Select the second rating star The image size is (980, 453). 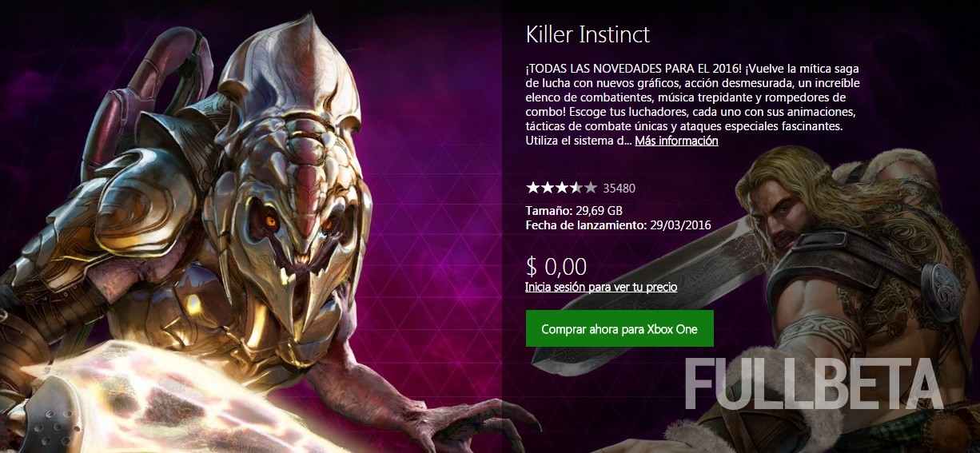547,188
